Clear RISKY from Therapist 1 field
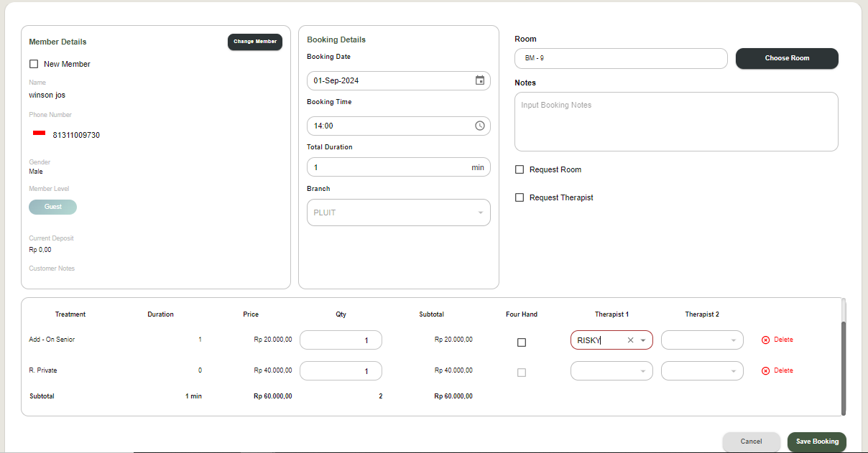 coord(630,340)
